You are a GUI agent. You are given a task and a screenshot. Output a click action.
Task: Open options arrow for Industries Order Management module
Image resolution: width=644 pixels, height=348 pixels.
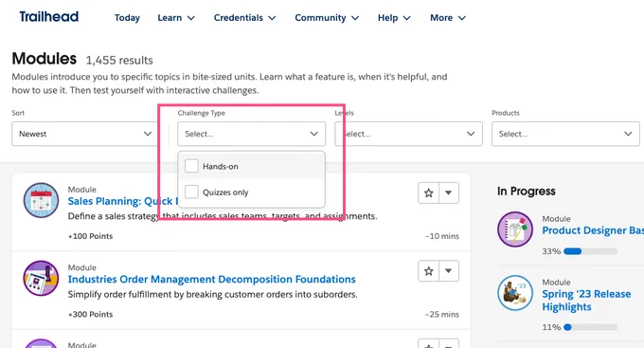449,271
